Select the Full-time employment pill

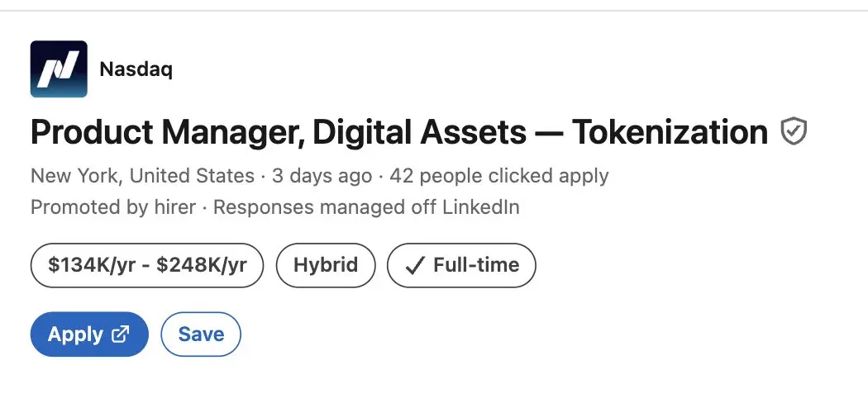461,265
